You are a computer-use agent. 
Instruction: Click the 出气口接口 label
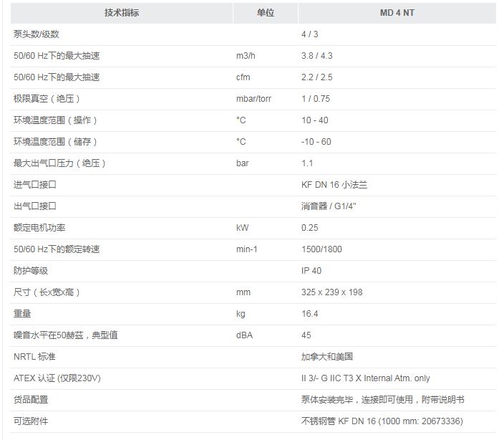coord(35,206)
